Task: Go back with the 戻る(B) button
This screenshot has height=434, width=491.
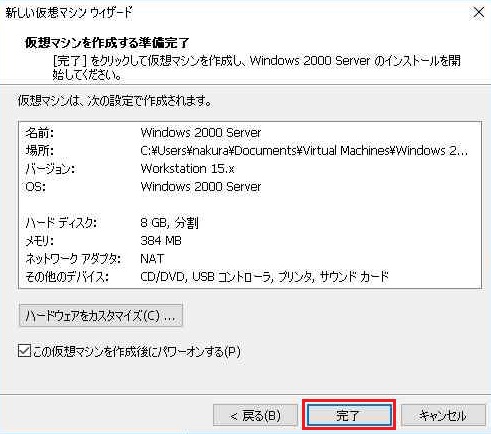Action: point(255,415)
